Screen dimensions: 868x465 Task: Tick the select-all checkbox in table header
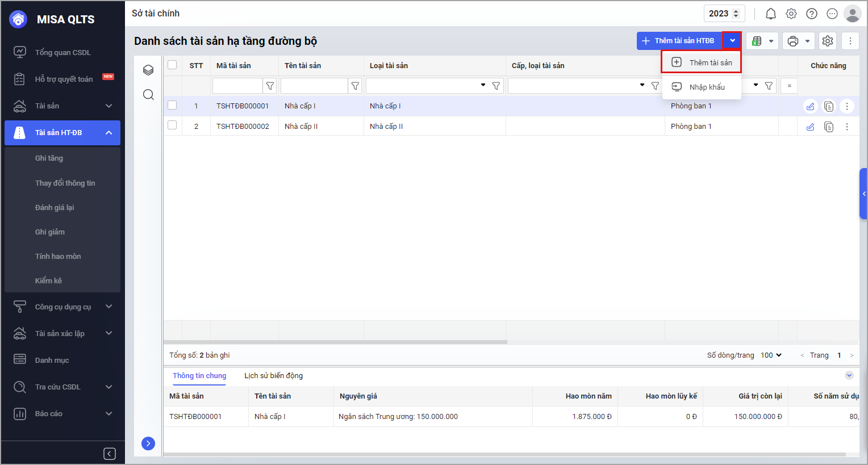click(172, 65)
